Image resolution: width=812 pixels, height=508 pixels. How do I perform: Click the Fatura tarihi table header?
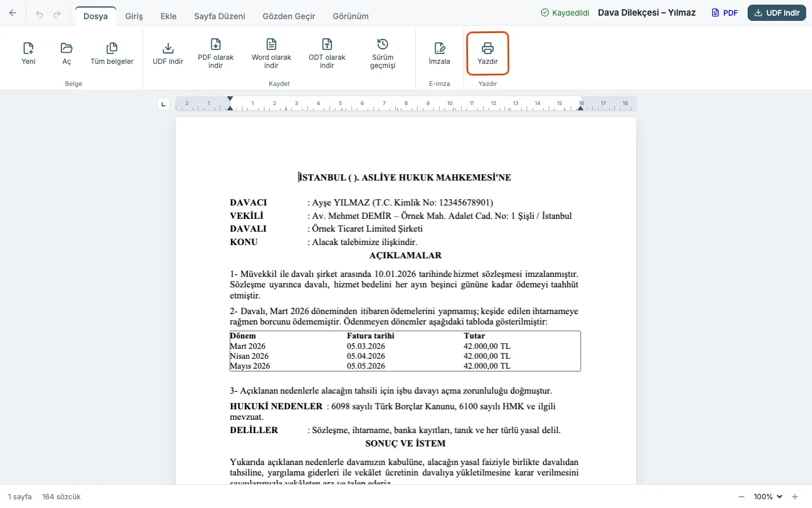[x=371, y=336]
